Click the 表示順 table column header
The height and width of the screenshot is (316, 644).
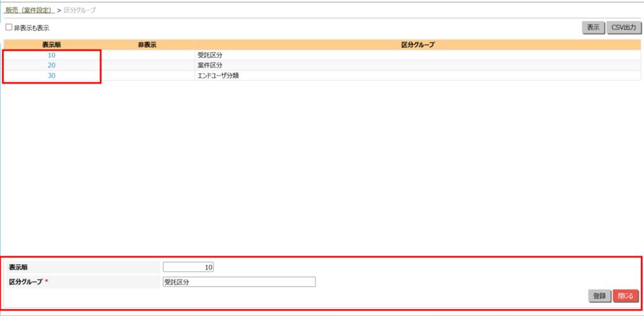tap(52, 45)
